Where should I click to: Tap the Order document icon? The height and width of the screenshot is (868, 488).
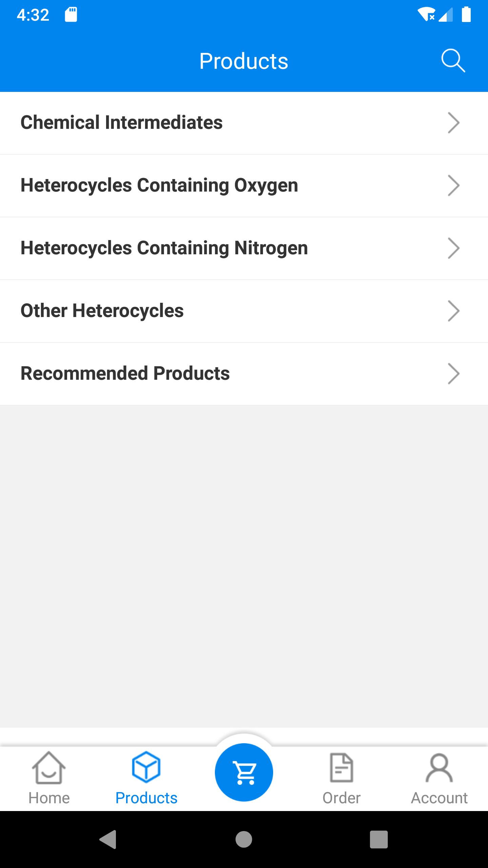pyautogui.click(x=342, y=768)
